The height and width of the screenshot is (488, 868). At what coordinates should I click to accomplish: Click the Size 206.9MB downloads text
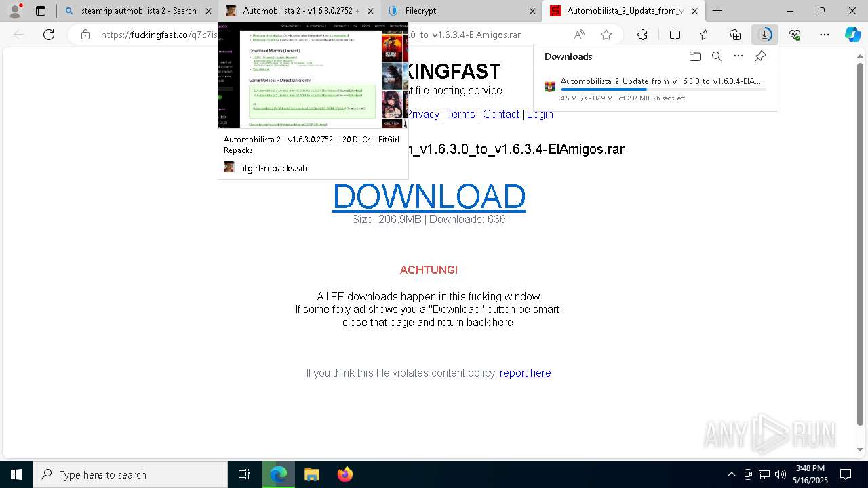click(x=429, y=219)
